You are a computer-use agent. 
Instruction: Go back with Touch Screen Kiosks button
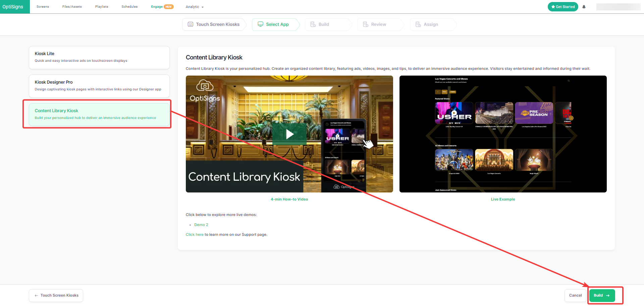point(56,296)
